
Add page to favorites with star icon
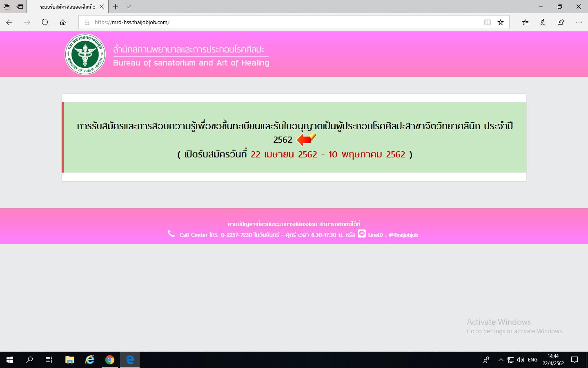501,22
